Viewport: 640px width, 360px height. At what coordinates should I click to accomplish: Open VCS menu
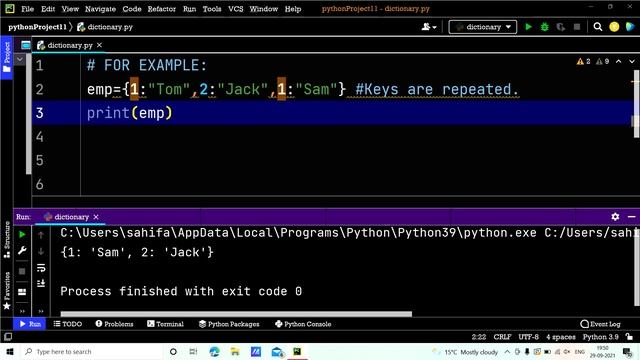[x=236, y=9]
